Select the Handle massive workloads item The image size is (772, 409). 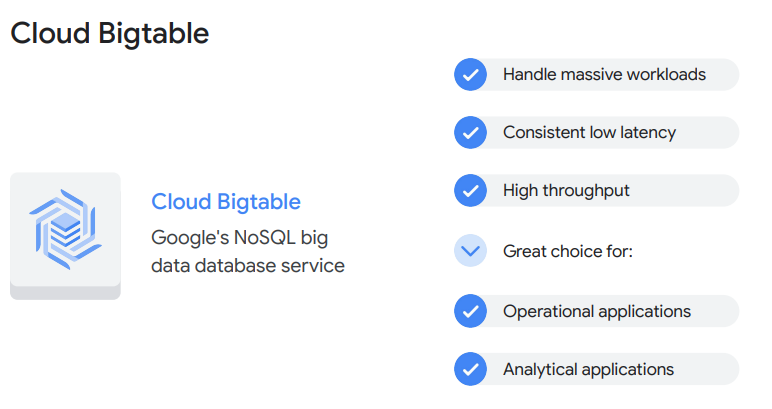(x=604, y=75)
